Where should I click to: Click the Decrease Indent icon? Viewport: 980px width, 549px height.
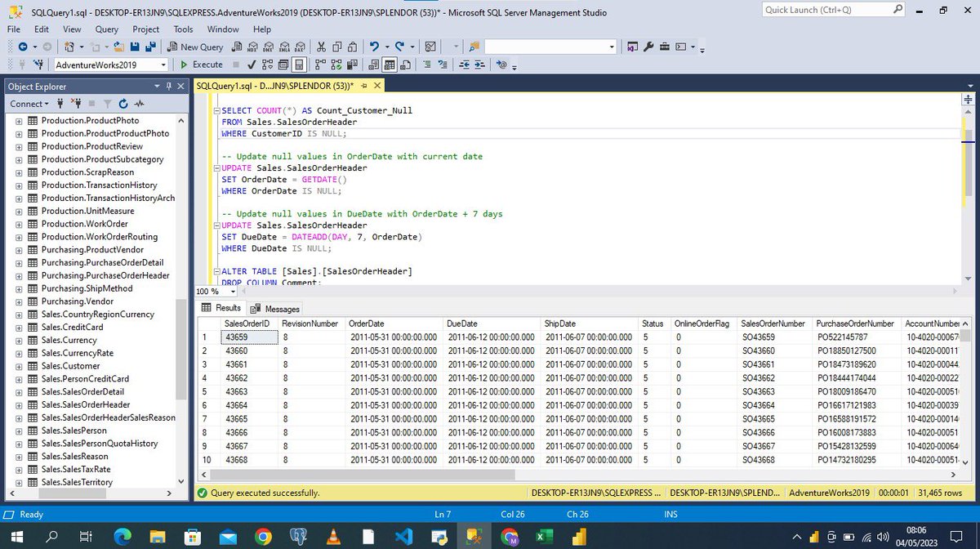[463, 65]
